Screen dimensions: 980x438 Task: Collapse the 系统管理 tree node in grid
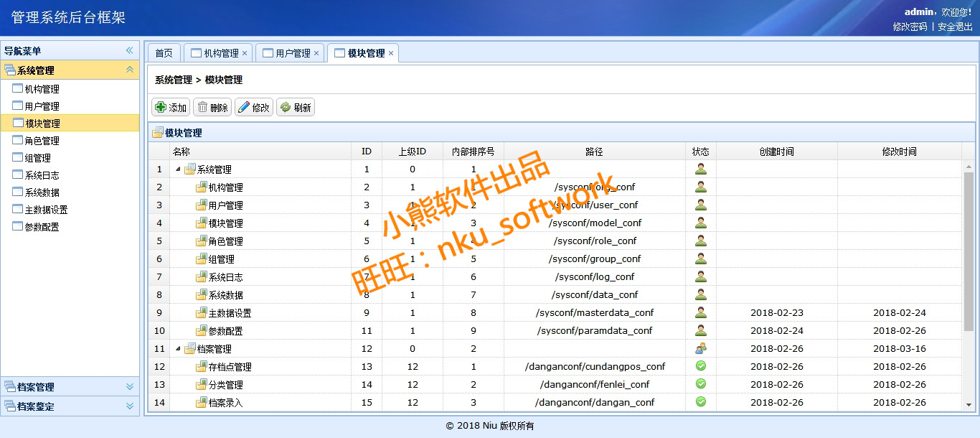178,169
